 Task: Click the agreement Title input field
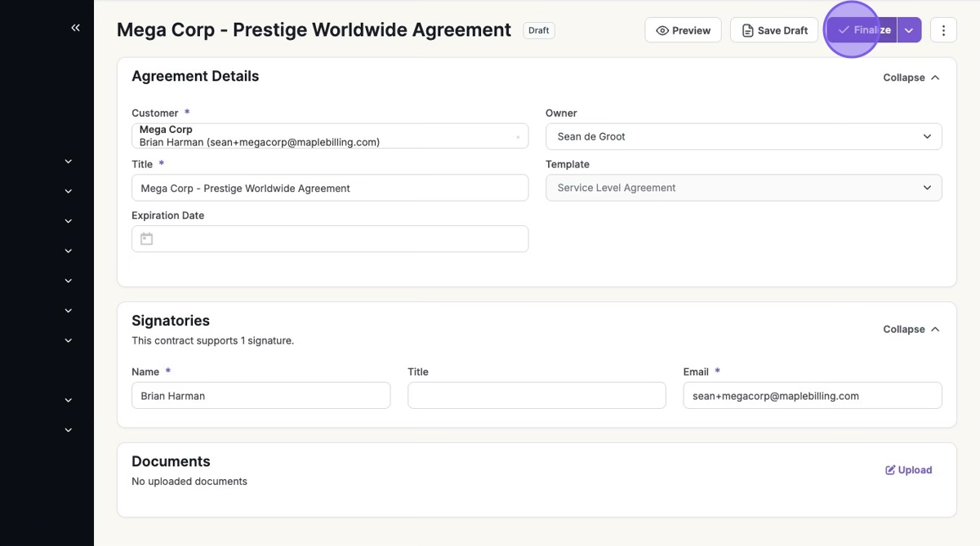click(329, 188)
